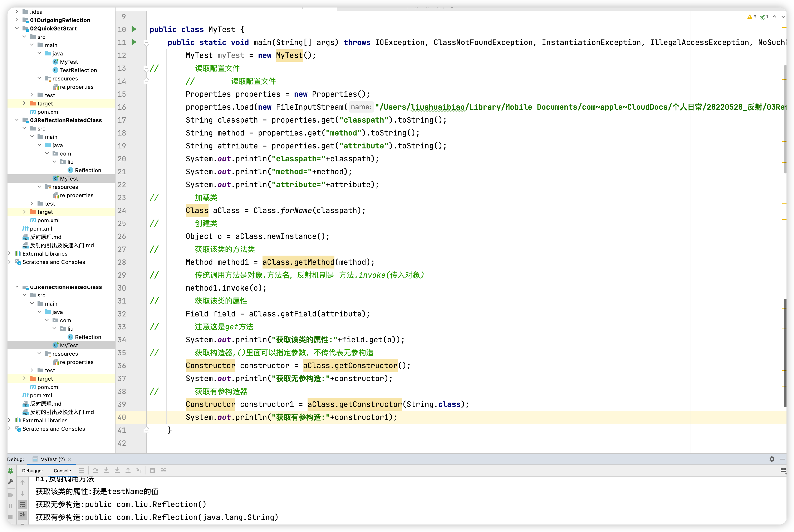
Task: Click line number 40 in gutter
Action: pos(122,417)
